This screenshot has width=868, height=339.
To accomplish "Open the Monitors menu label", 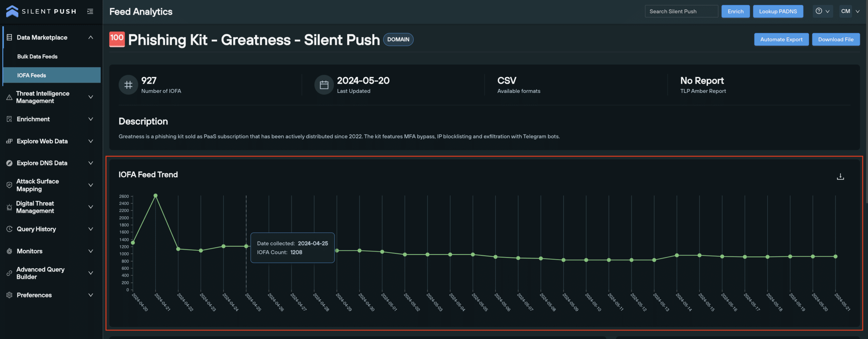I will pos(30,251).
